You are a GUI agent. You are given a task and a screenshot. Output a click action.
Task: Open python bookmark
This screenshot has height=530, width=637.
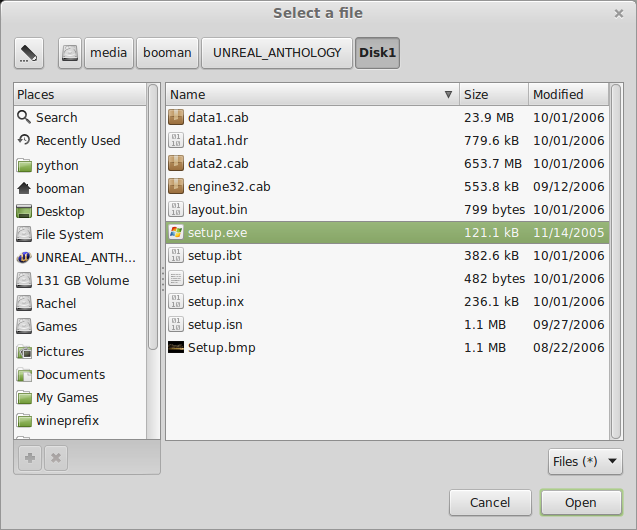[x=80, y=166]
